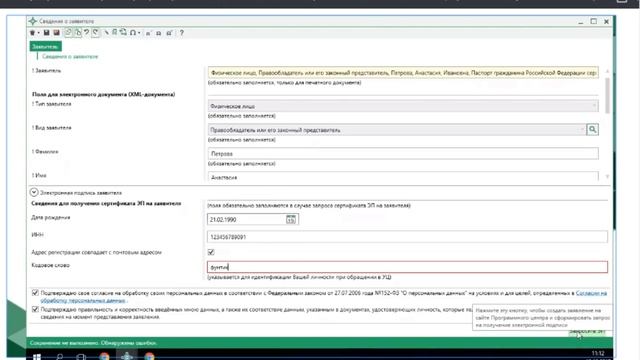This screenshot has height=360, width=640.
Task: Click the ИНН input field
Action: tap(407, 237)
